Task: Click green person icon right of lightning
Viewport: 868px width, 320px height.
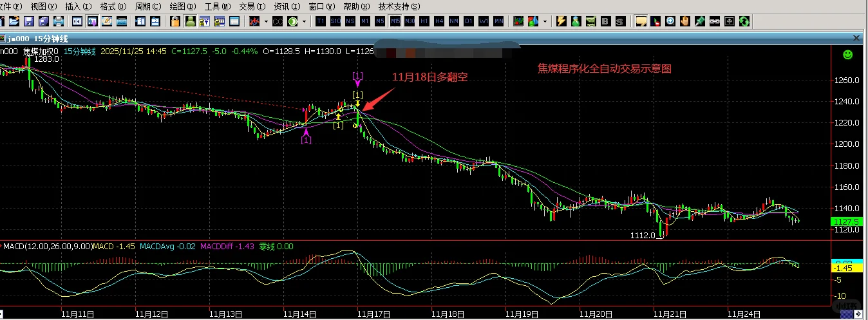Action: click(576, 21)
